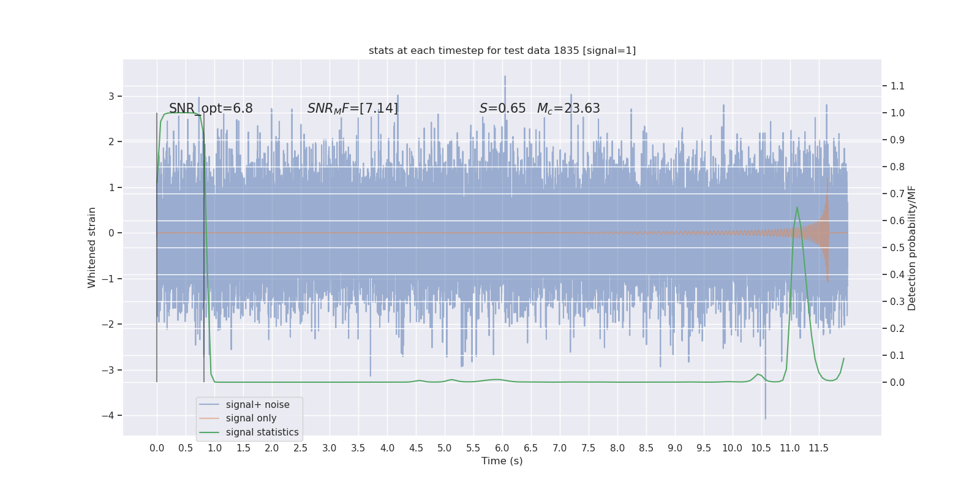Viewport: 980px width, 490px height.
Task: Click right y-axis tick label 0.7
Action: (897, 194)
